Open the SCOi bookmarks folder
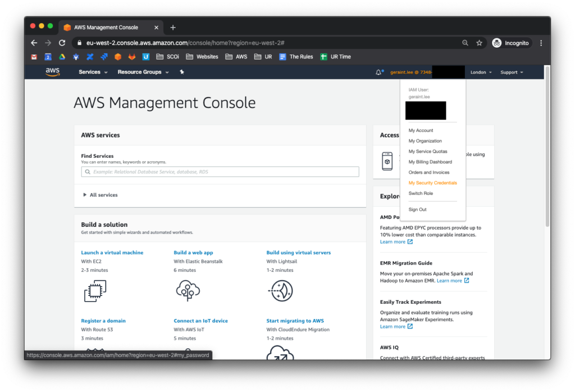 click(x=167, y=57)
